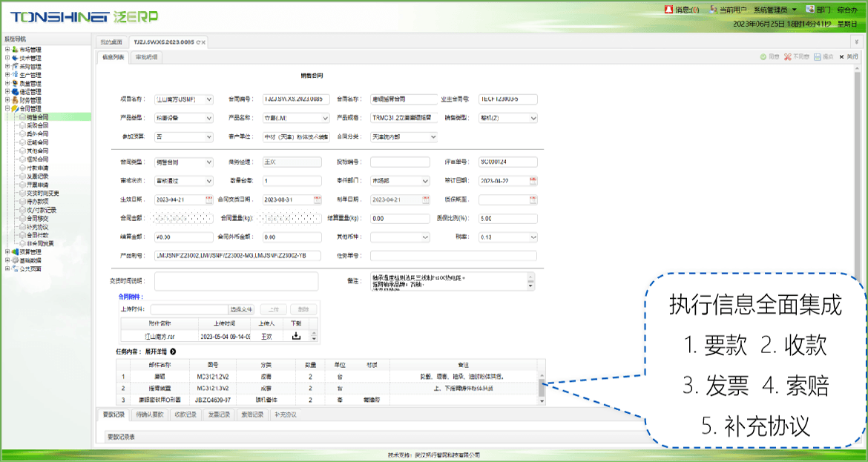Download the 江山南方.rar attachment
The width and height of the screenshot is (868, 462).
(x=297, y=336)
